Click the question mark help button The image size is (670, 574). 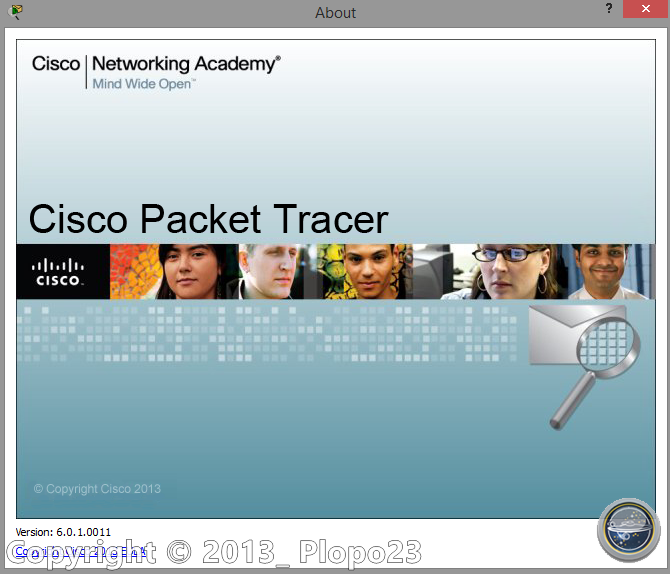pyautogui.click(x=609, y=8)
